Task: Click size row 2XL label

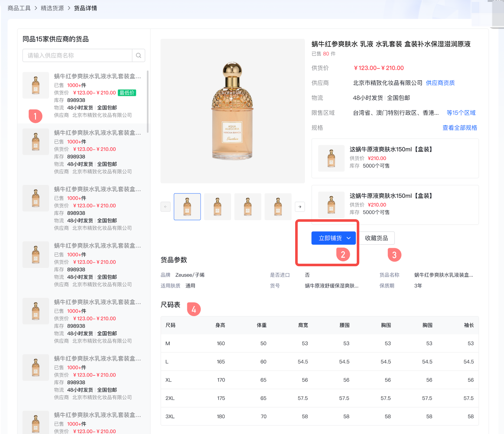Action: pos(170,398)
